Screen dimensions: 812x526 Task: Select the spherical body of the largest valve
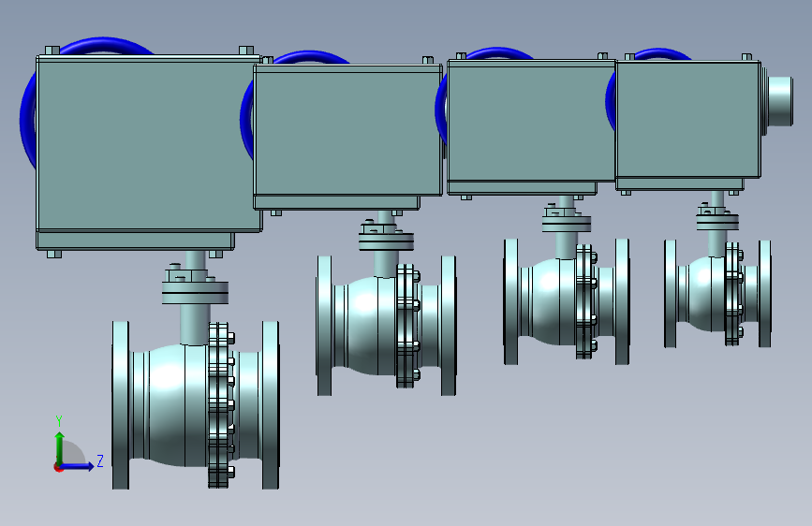point(178,405)
